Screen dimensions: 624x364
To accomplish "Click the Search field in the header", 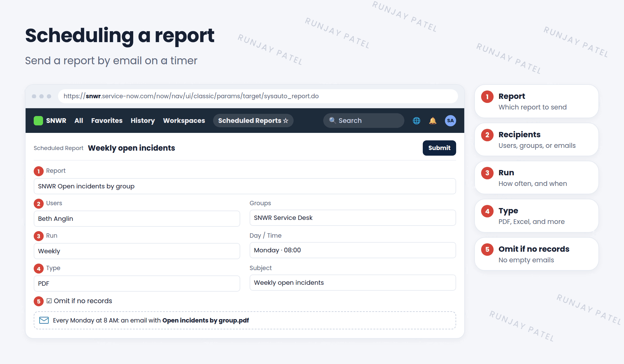I will coord(363,120).
